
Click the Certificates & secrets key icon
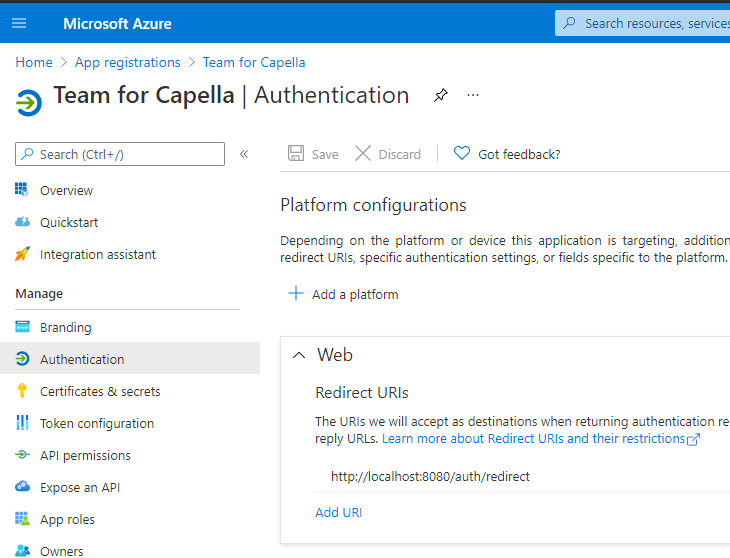pyautogui.click(x=22, y=391)
